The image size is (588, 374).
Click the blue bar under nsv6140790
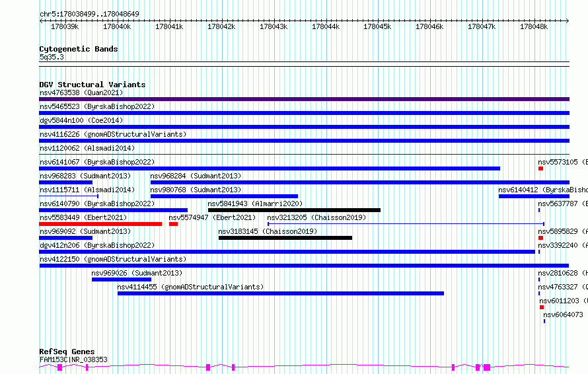(x=114, y=210)
